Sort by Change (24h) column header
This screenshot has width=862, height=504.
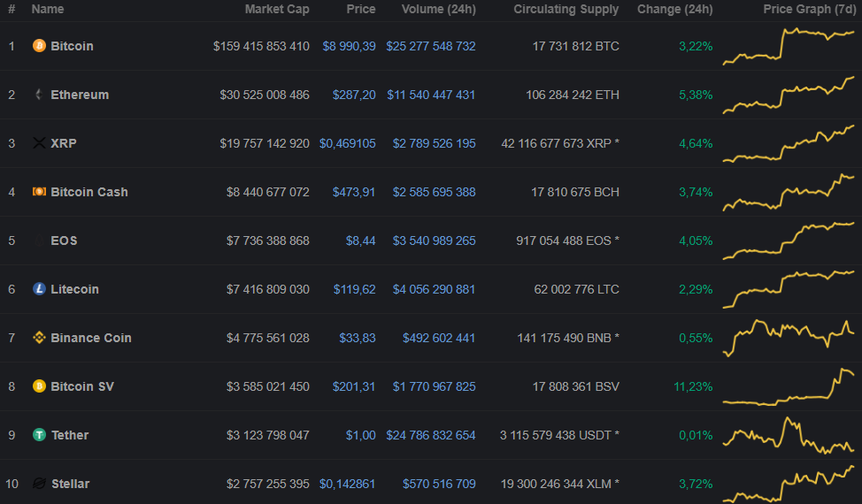(x=675, y=10)
